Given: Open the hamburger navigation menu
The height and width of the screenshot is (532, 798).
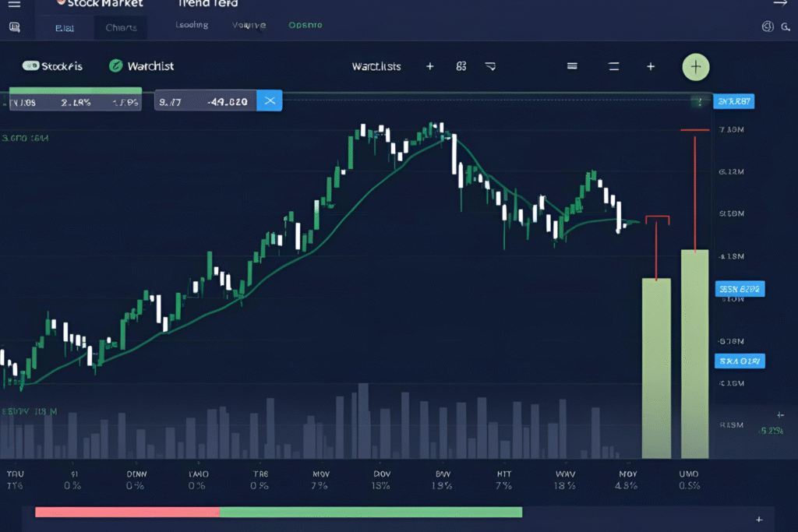Looking at the screenshot, I should click(x=13, y=5).
